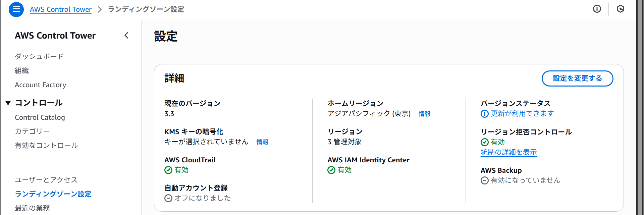The height and width of the screenshot is (215, 644).
Task: Collapse the コントロール section triangle
Action: (8, 103)
